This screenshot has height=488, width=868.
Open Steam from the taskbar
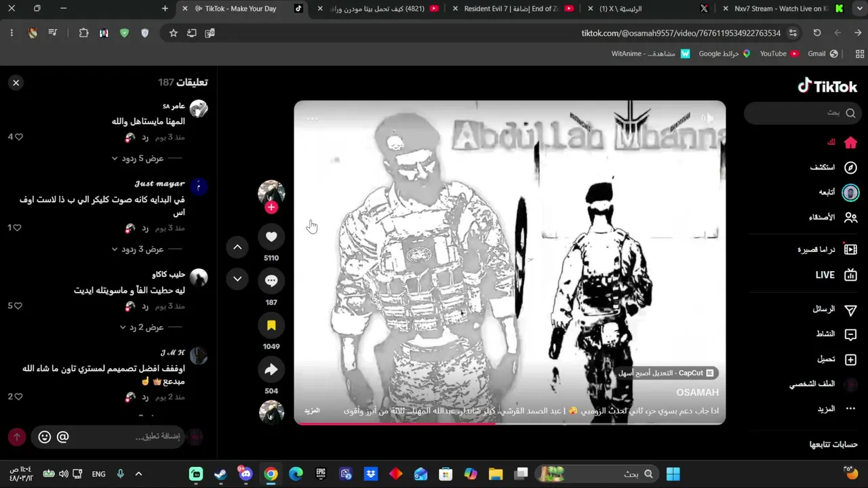(x=220, y=474)
